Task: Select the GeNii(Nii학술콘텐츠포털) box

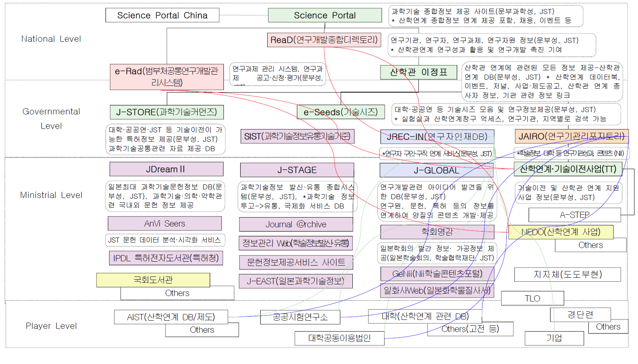Action: [437, 274]
